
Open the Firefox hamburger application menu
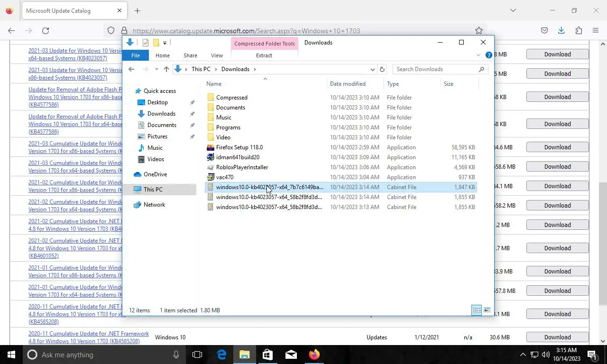coord(595,31)
